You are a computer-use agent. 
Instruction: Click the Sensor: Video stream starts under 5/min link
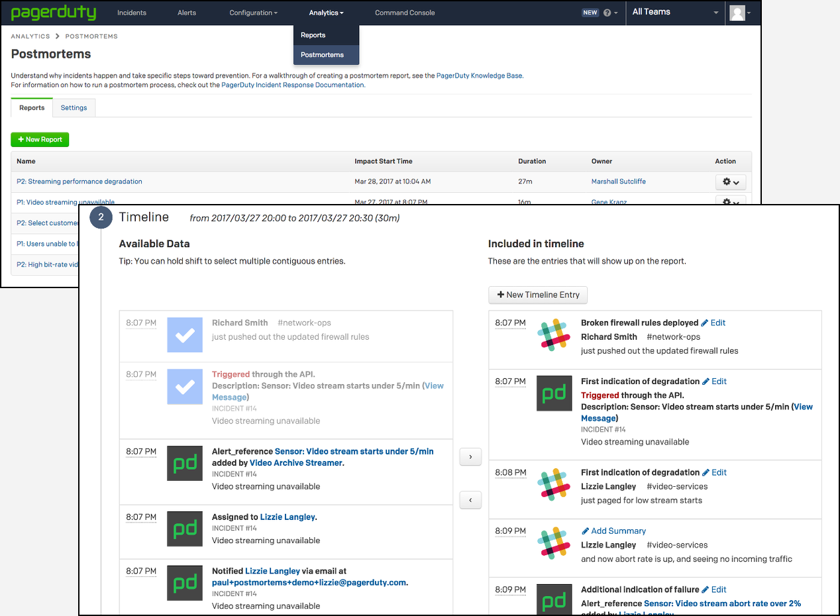[354, 451]
